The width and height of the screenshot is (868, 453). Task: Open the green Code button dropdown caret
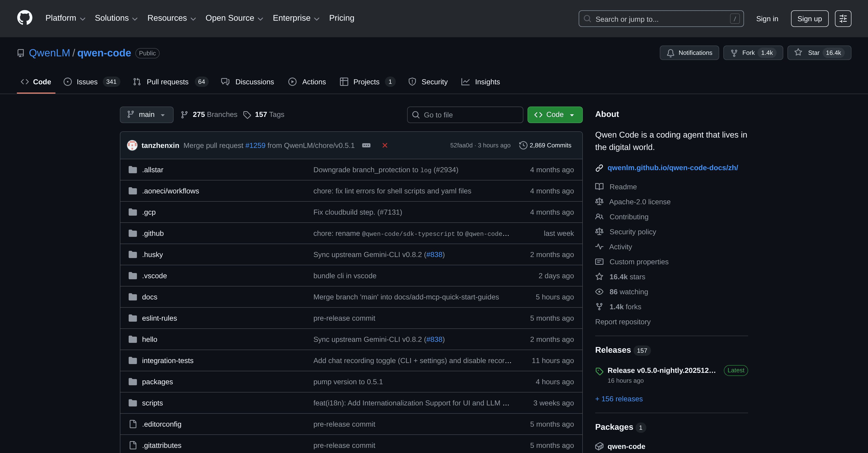click(572, 115)
